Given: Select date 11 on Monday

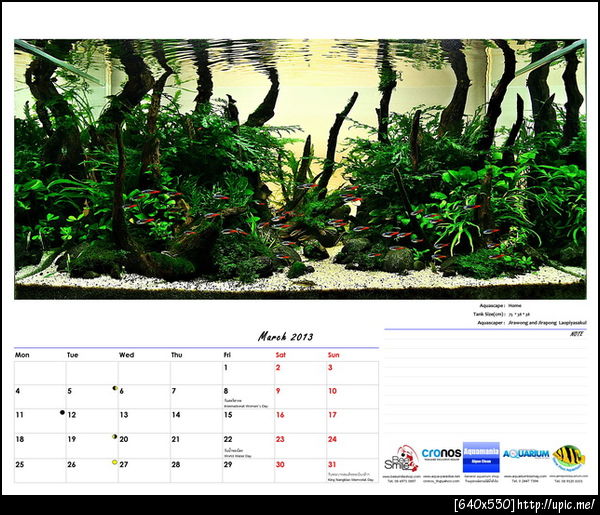Looking at the screenshot, I should 20,415.
